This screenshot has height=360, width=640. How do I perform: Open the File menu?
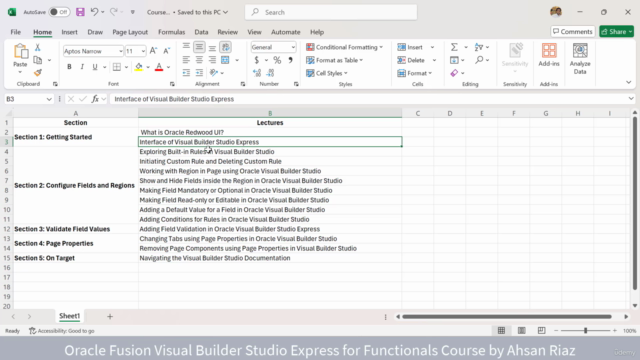pyautogui.click(x=16, y=32)
